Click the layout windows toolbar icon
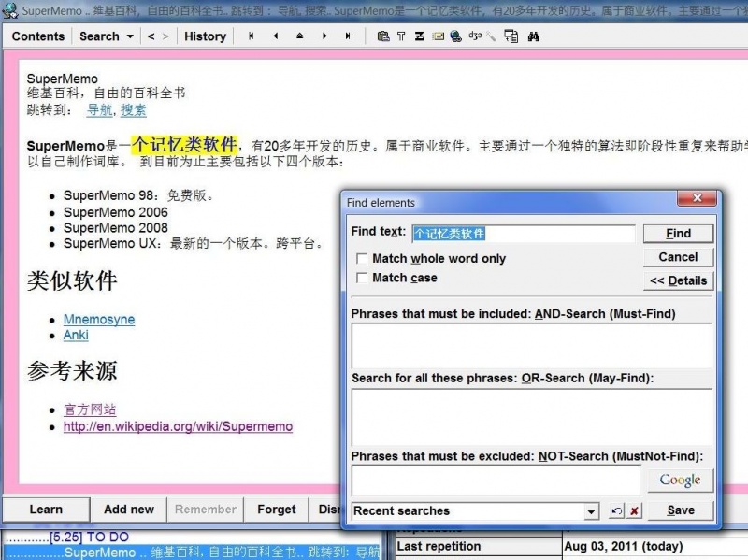This screenshot has width=748, height=560. click(x=511, y=36)
